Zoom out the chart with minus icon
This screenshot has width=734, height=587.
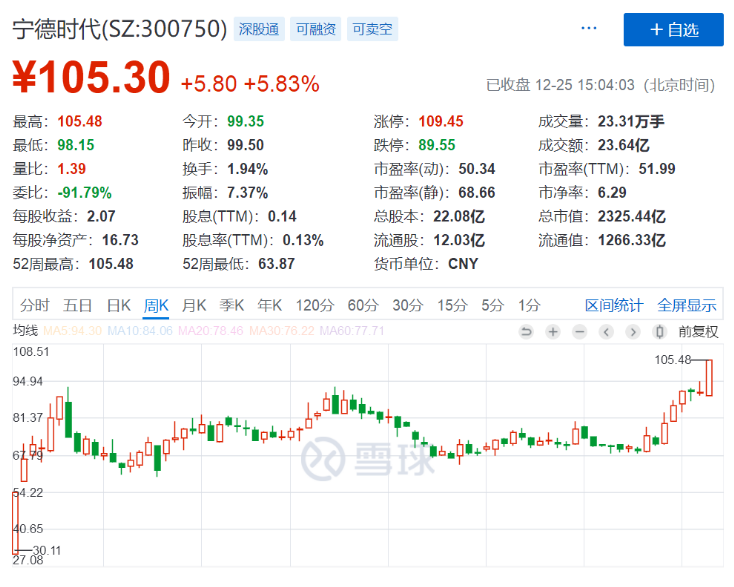[x=580, y=332]
